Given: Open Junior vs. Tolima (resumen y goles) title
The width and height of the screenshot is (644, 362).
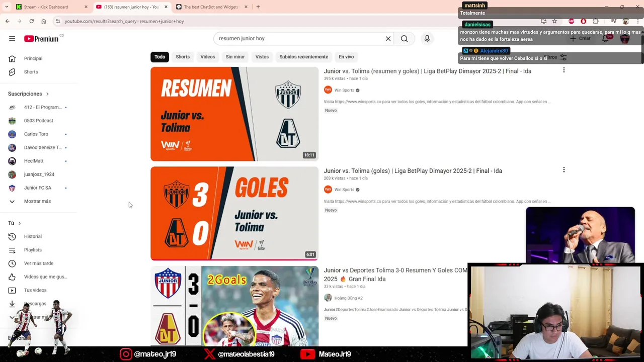Looking at the screenshot, I should [x=427, y=71].
